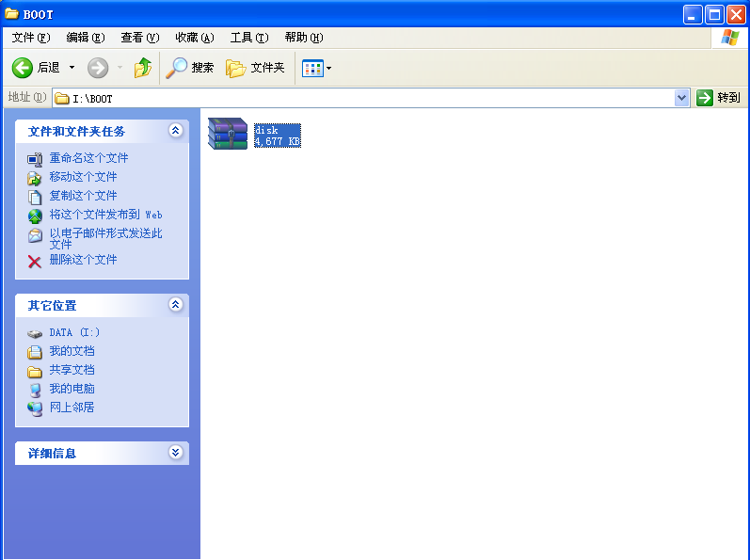Viewport: 750px width, 560px height.
Task: Click the publish to Web globe icon
Action: point(35,216)
